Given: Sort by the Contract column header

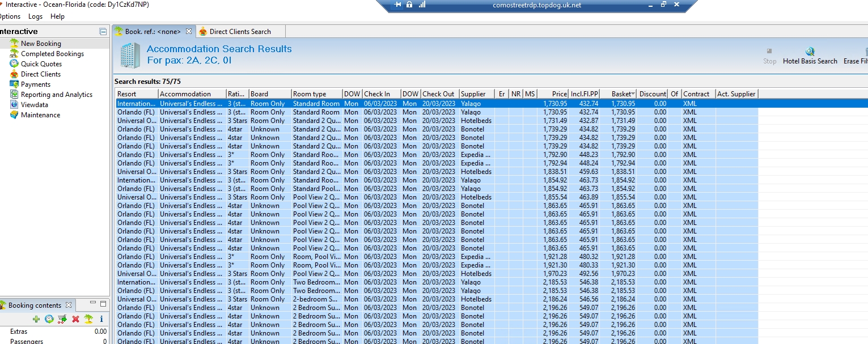Looking at the screenshot, I should pos(698,94).
